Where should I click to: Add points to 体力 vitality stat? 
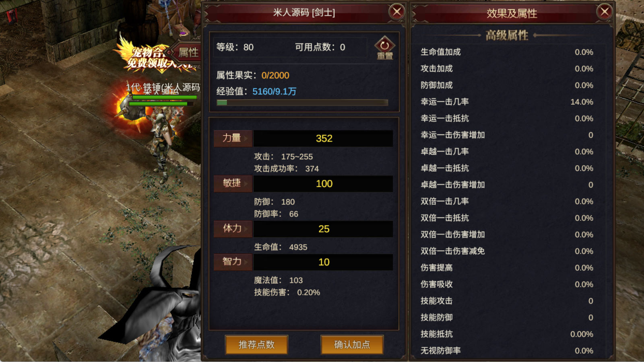click(233, 228)
